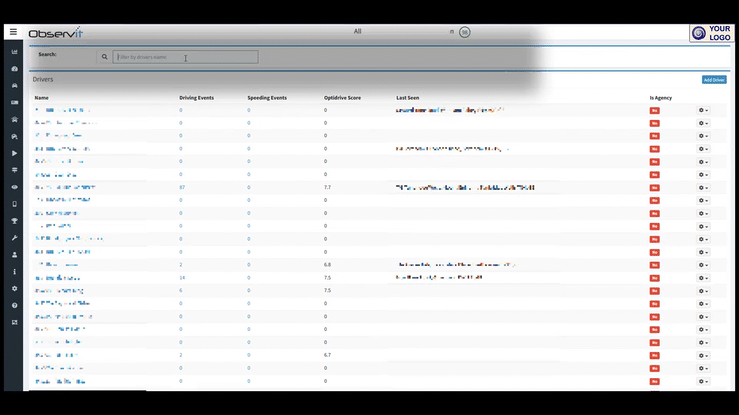Viewport: 739px width, 415px height.
Task: Open the mobile device sidebar icon
Action: pyautogui.click(x=15, y=204)
